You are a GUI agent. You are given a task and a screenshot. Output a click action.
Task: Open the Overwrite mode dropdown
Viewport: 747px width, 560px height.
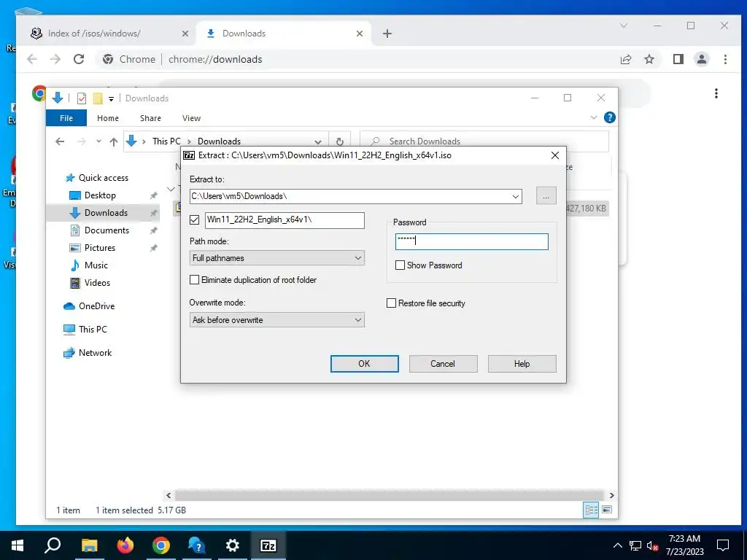(x=276, y=320)
